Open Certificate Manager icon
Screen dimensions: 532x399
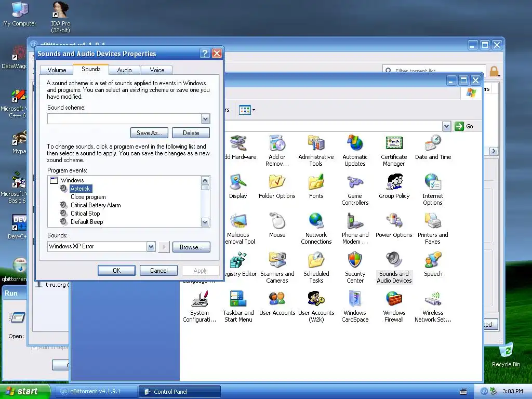pos(394,150)
